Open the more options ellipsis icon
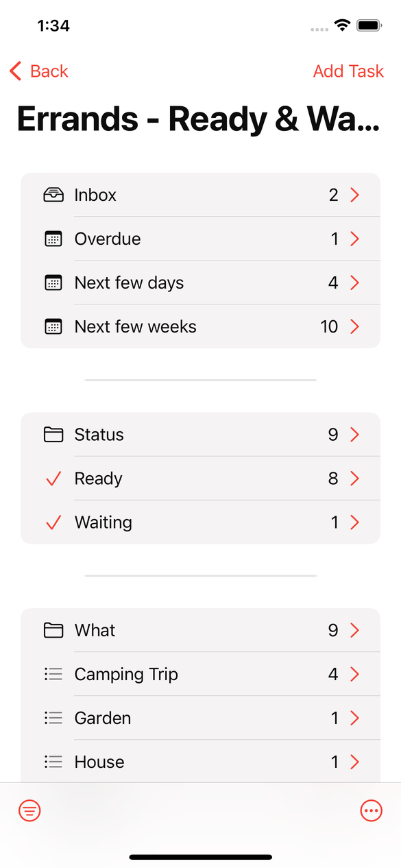401x868 pixels. tap(371, 811)
